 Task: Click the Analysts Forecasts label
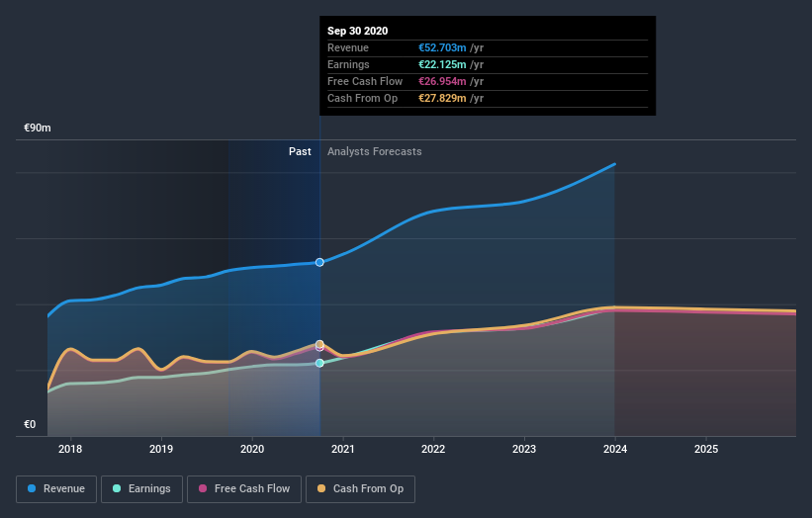[375, 151]
